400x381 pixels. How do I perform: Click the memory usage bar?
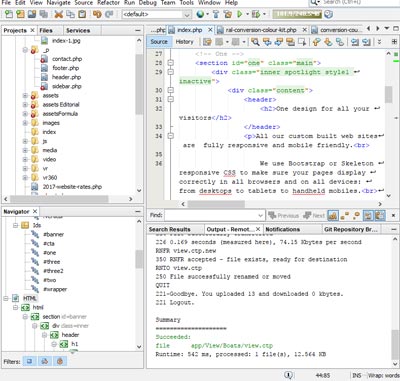pyautogui.click(x=297, y=14)
